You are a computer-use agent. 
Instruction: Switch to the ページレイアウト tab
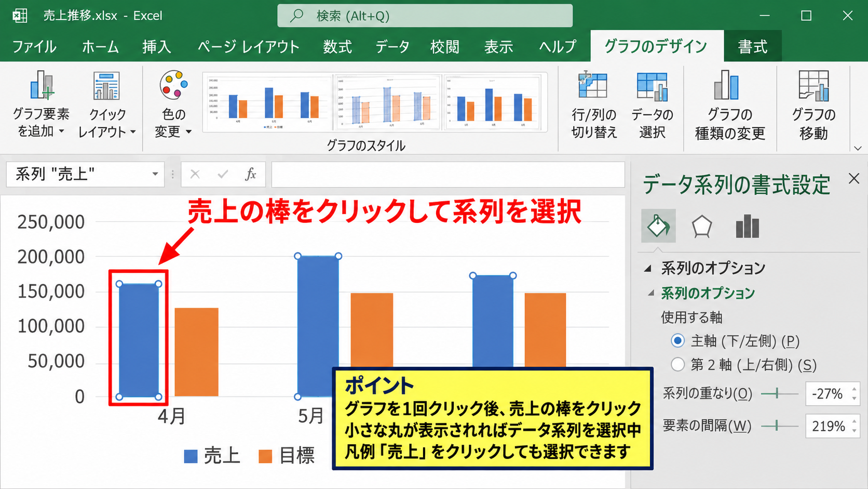point(248,47)
